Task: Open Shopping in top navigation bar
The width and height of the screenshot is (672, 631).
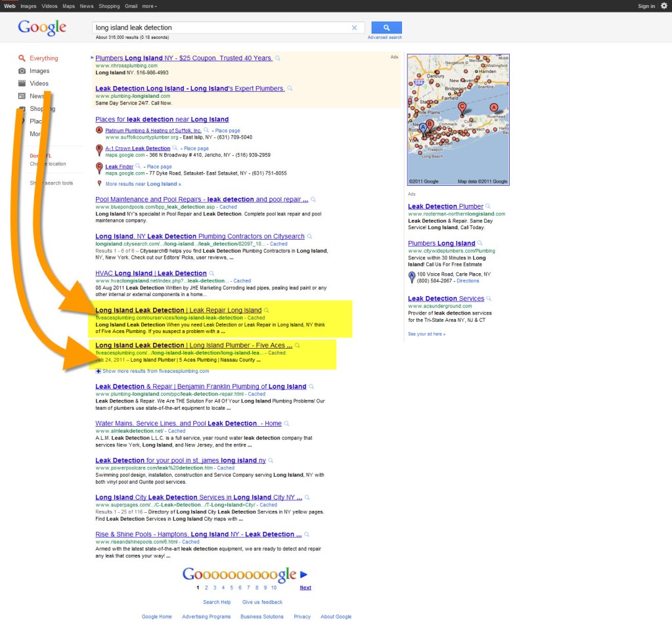Action: click(x=109, y=6)
